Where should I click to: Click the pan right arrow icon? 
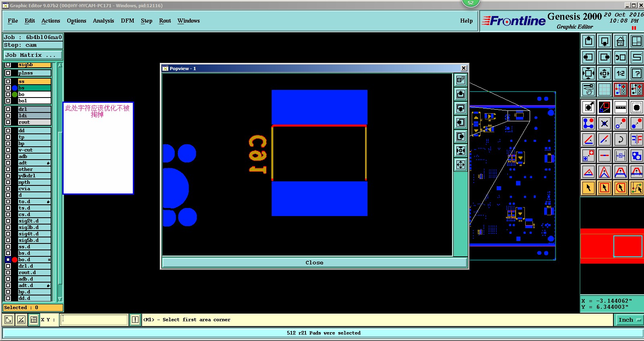[x=605, y=57]
